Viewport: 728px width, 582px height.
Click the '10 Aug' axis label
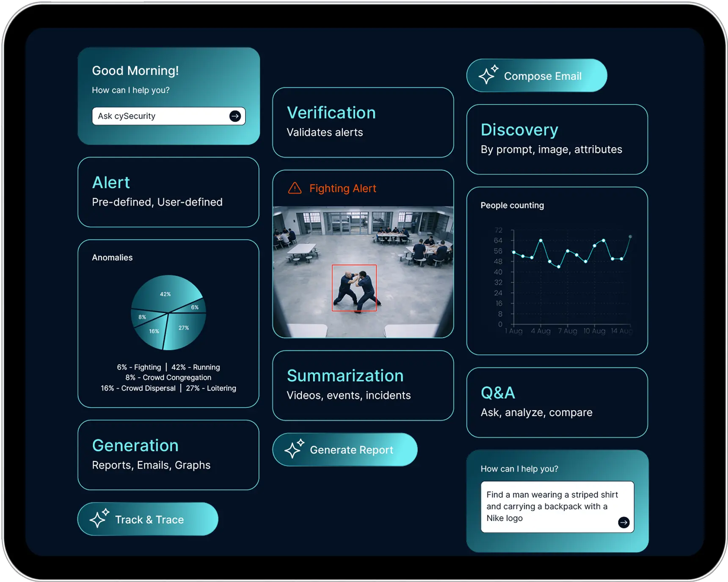pyautogui.click(x=594, y=331)
